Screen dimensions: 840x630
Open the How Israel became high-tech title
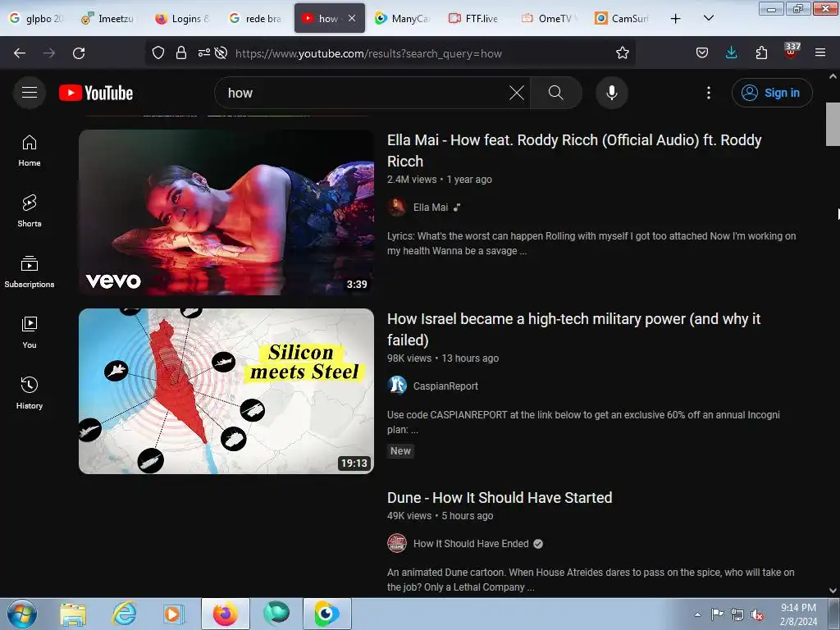click(x=573, y=330)
